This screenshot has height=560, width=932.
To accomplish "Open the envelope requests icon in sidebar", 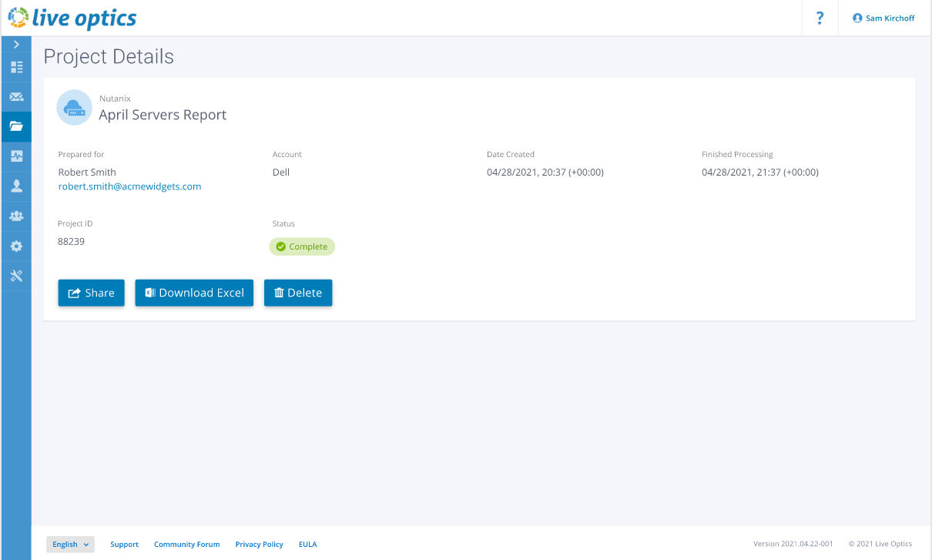I will click(16, 97).
